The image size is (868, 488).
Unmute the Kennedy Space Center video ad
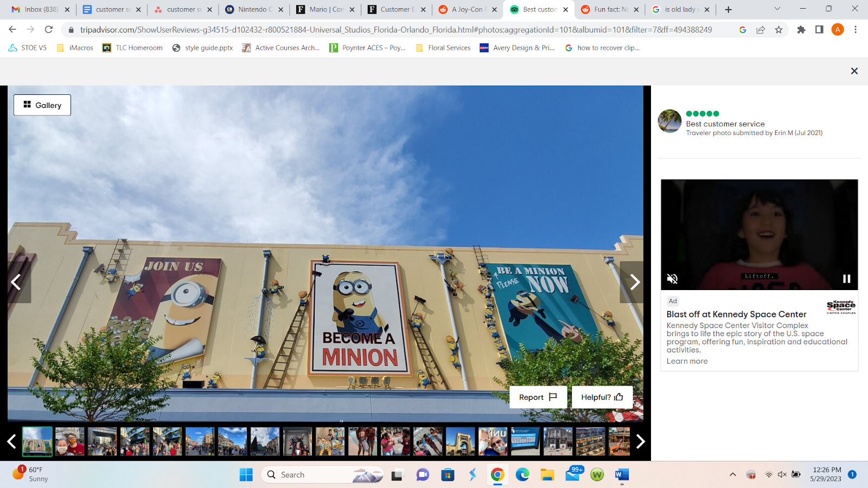[x=672, y=279]
